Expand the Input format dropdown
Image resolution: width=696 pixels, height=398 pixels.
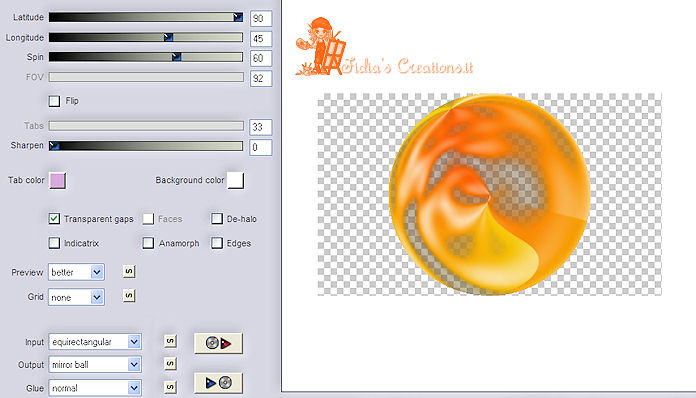click(95, 342)
